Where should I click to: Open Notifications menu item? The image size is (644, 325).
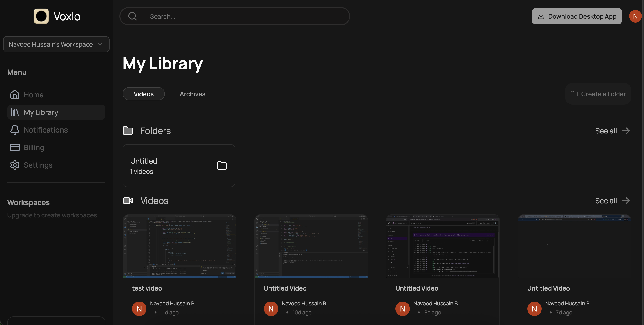click(x=56, y=130)
